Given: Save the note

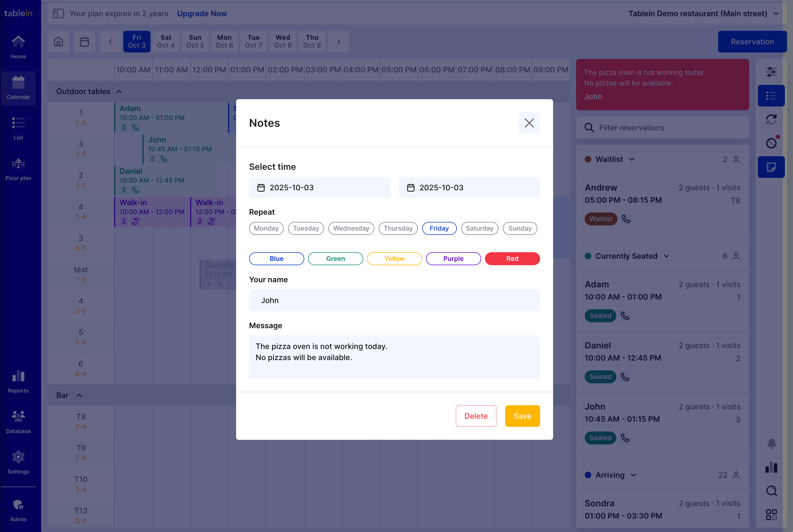Looking at the screenshot, I should pos(522,416).
